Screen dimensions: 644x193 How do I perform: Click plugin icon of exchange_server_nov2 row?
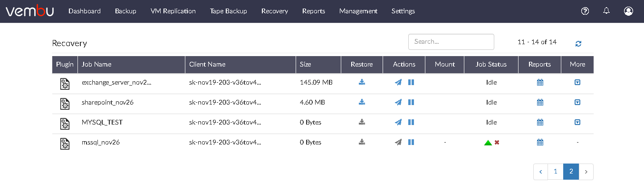click(x=65, y=84)
